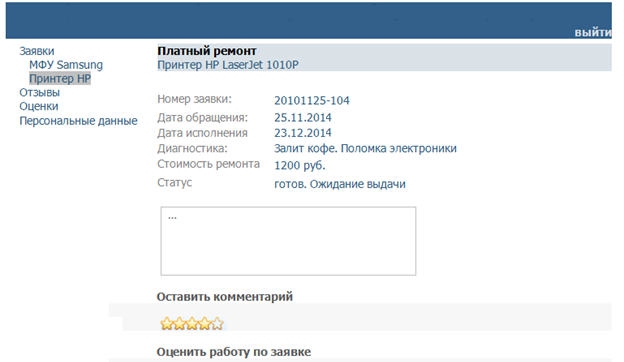The width and height of the screenshot is (624, 362).
Task: Open the Отзывы section
Action: pos(39,92)
